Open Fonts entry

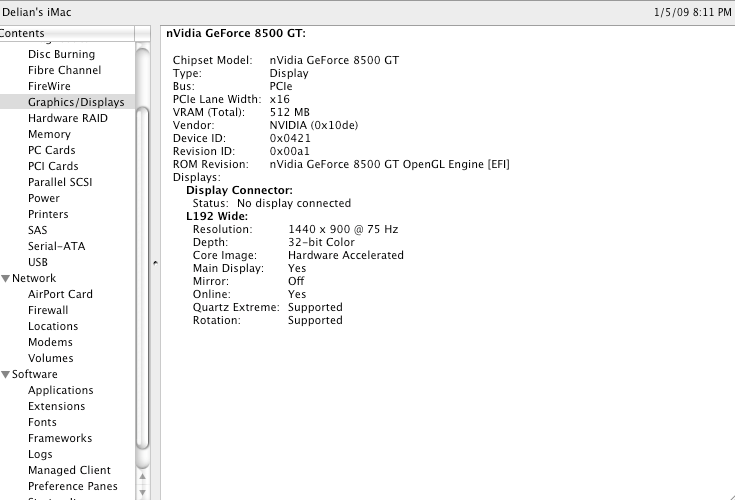(42, 422)
